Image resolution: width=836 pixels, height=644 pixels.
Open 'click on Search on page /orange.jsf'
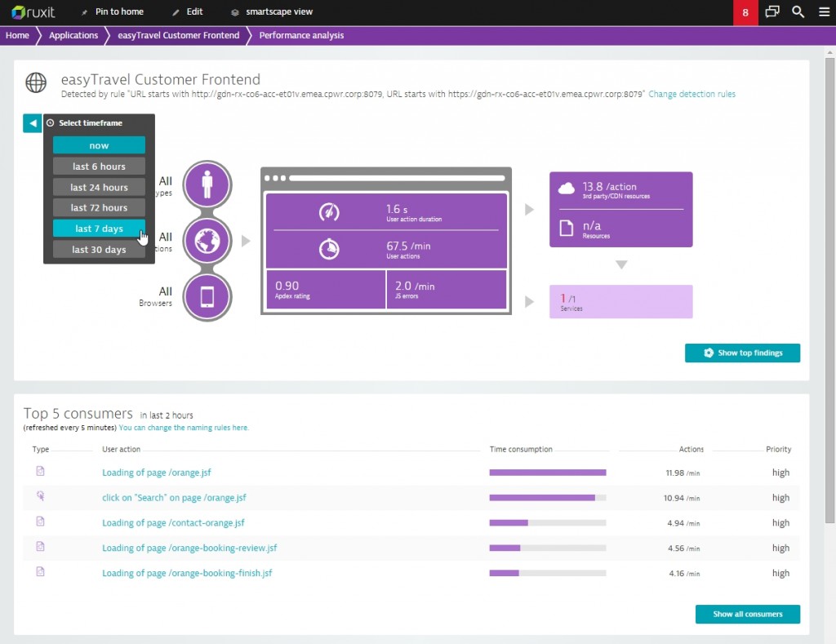[x=174, y=498]
